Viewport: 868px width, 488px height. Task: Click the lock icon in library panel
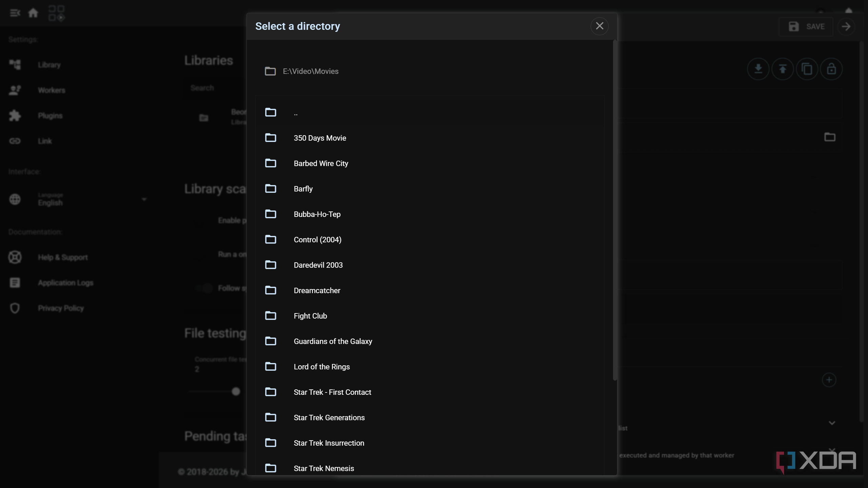831,69
